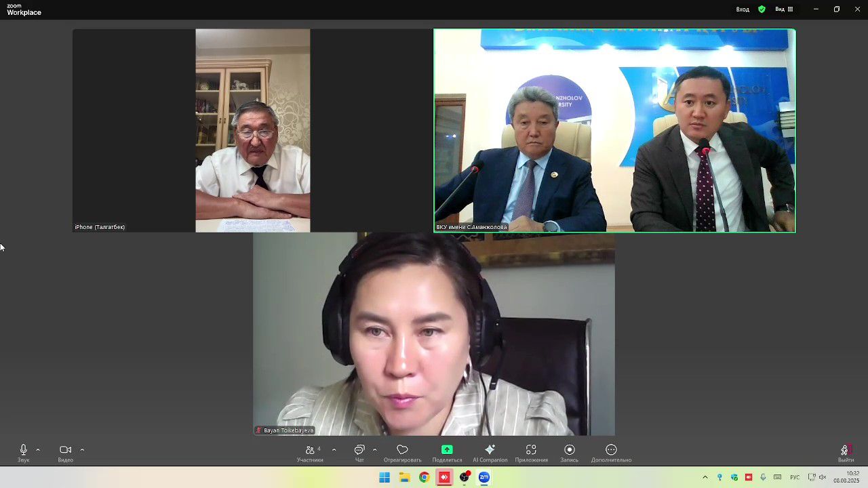Image resolution: width=868 pixels, height=488 pixels.
Task: Expand the video options arrow beside Видео
Action: (x=82, y=449)
